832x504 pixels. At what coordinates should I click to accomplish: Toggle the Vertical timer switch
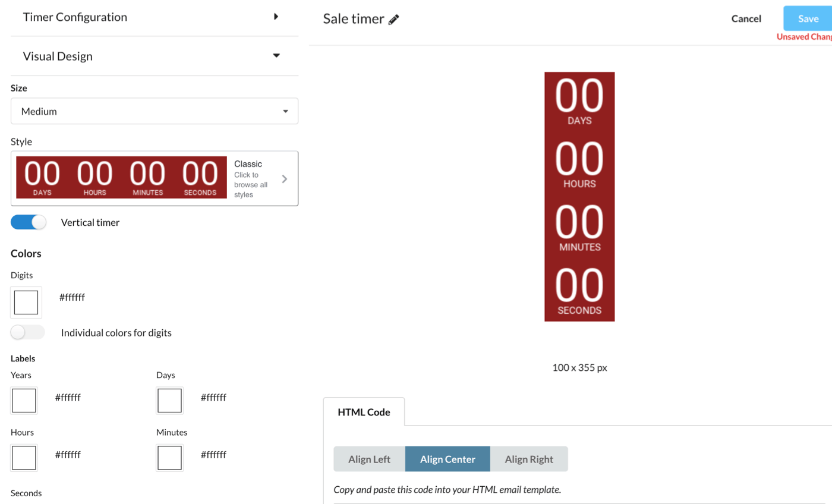tap(29, 222)
